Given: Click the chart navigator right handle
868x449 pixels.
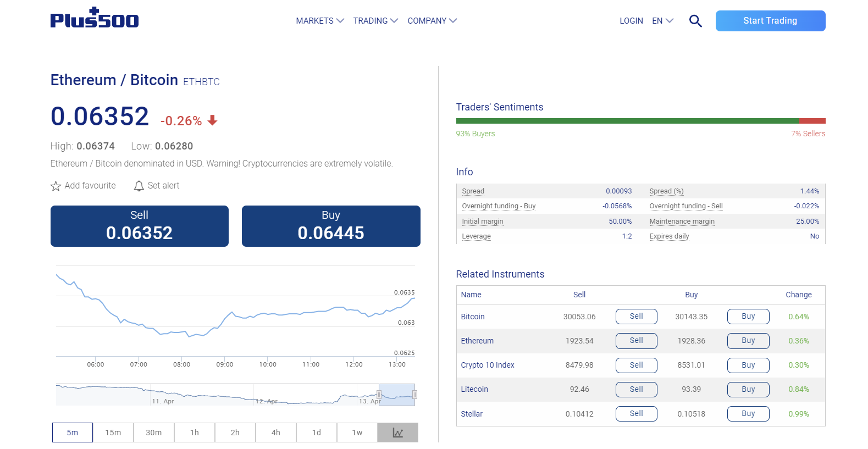Looking at the screenshot, I should pos(414,395).
